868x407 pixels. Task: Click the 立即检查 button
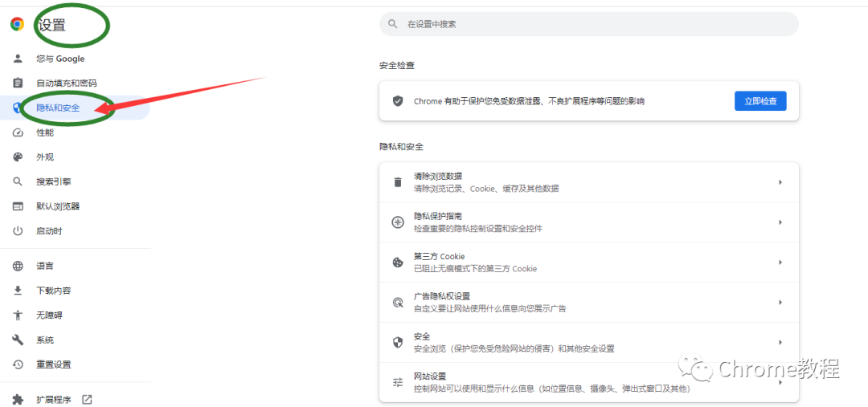tap(760, 101)
